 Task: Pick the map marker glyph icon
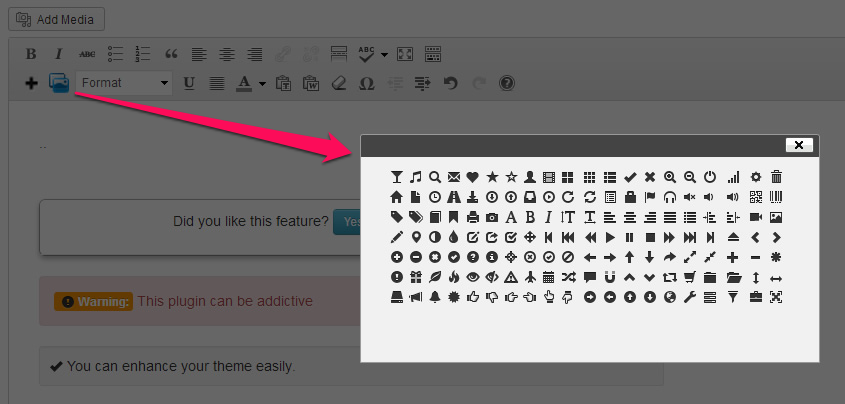tap(415, 237)
